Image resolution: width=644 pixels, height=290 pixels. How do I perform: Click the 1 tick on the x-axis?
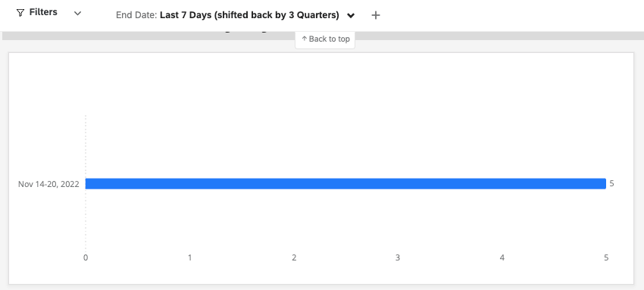pos(189,257)
